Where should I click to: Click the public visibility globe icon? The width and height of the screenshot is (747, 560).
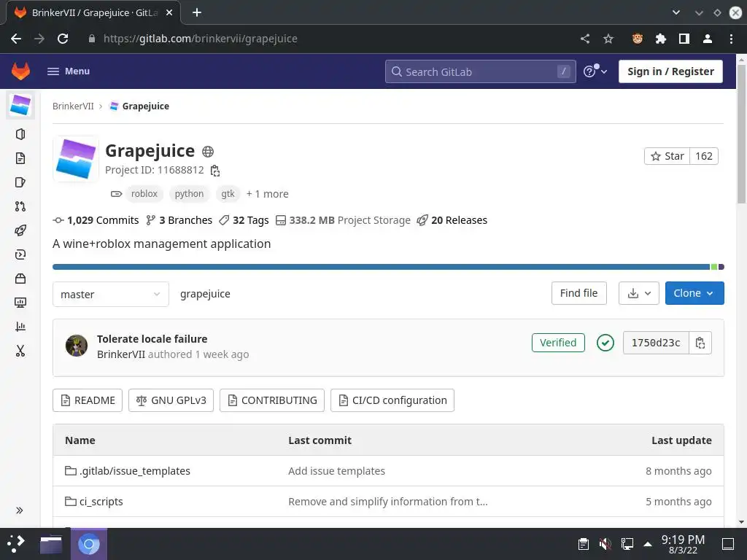pyautogui.click(x=208, y=152)
